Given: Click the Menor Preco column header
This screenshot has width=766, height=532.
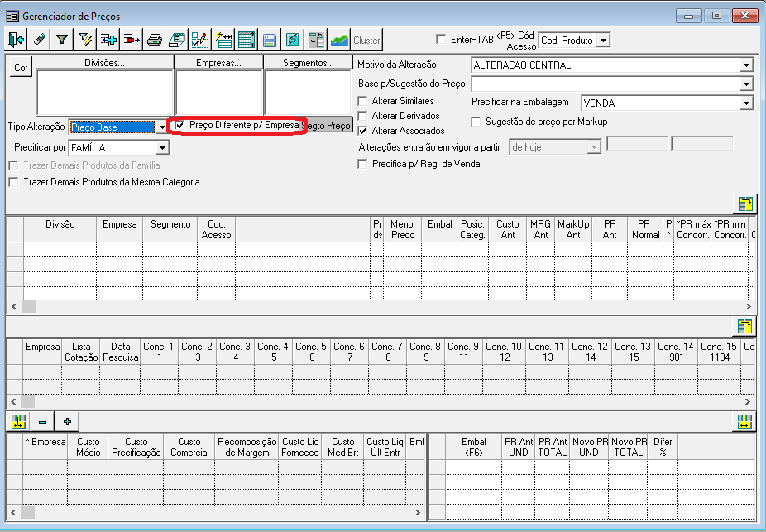Looking at the screenshot, I should pyautogui.click(x=403, y=230).
